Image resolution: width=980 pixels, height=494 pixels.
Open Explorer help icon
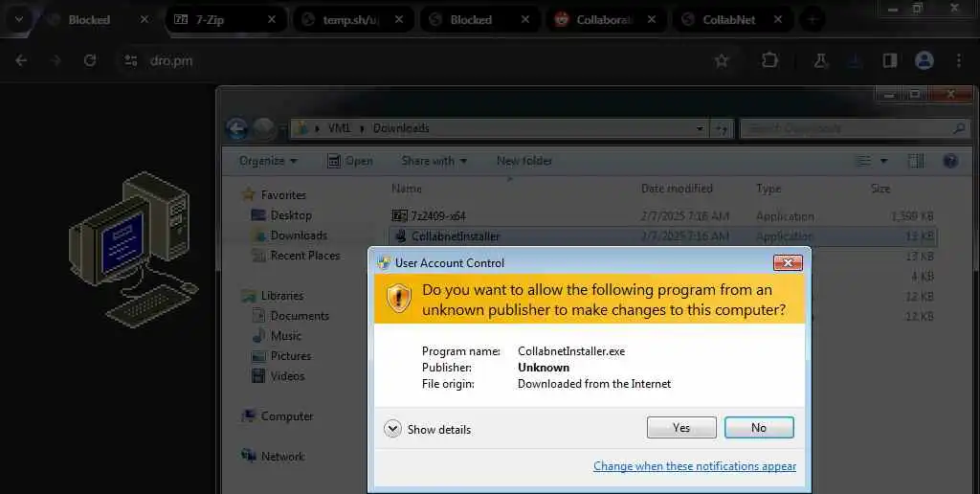[950, 162]
